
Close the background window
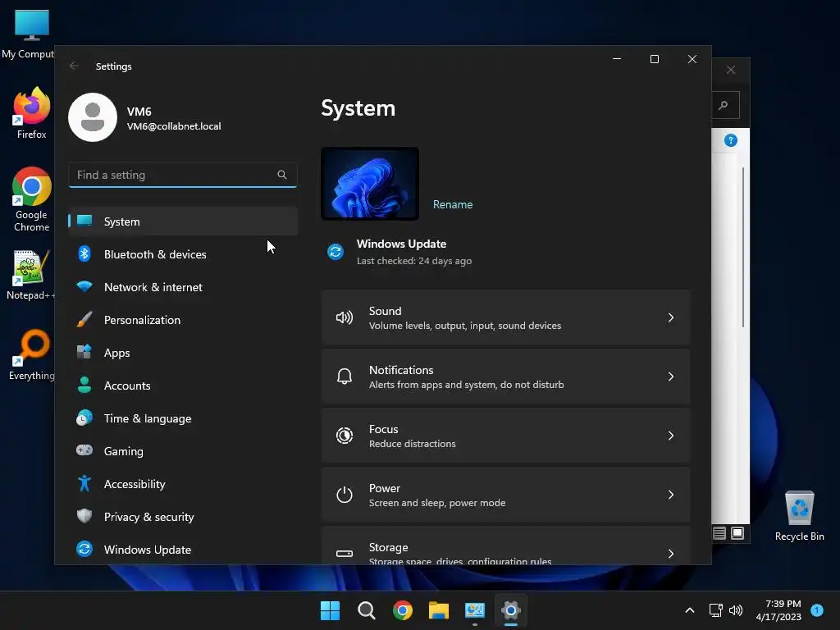coord(731,70)
